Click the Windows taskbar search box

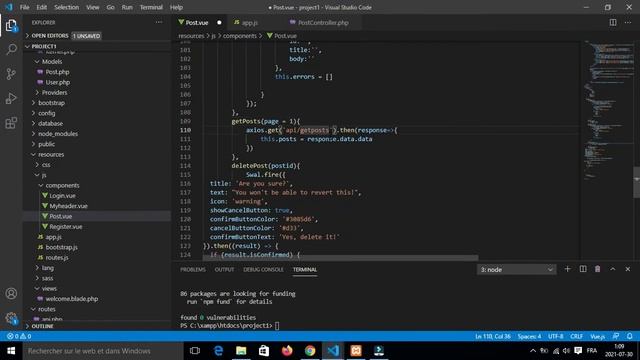(x=103, y=351)
